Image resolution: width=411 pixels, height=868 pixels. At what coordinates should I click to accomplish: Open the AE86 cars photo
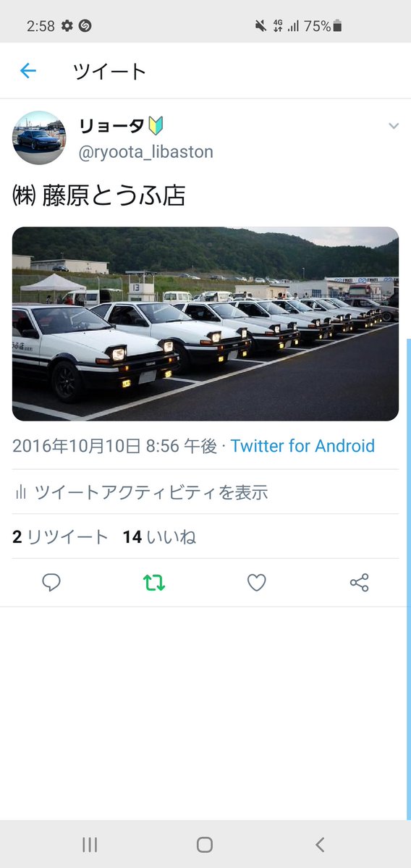click(x=205, y=324)
